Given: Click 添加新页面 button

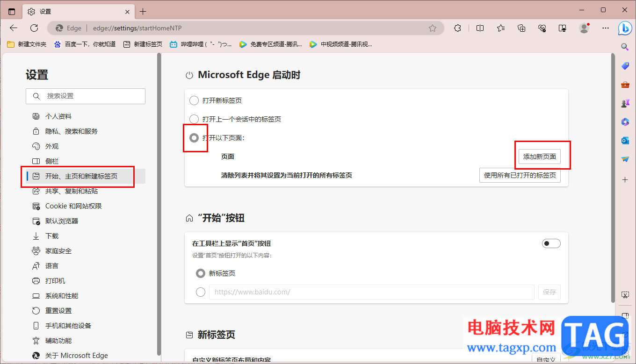Looking at the screenshot, I should 540,157.
